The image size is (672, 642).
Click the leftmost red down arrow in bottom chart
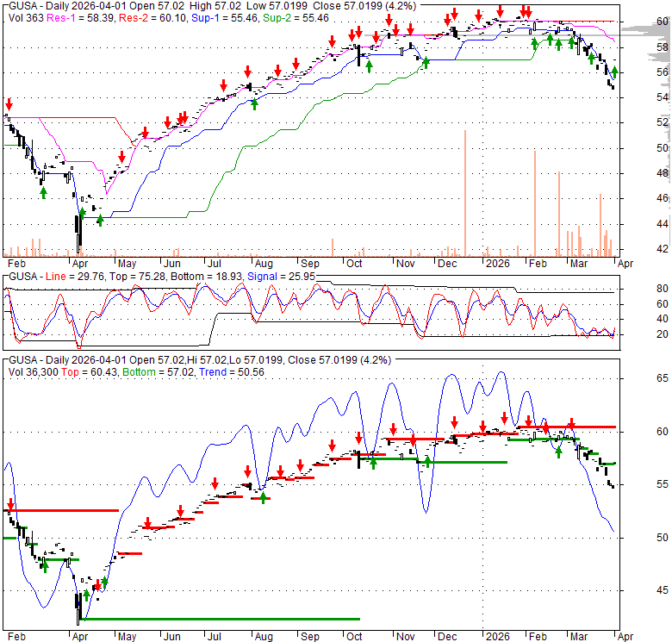point(10,504)
